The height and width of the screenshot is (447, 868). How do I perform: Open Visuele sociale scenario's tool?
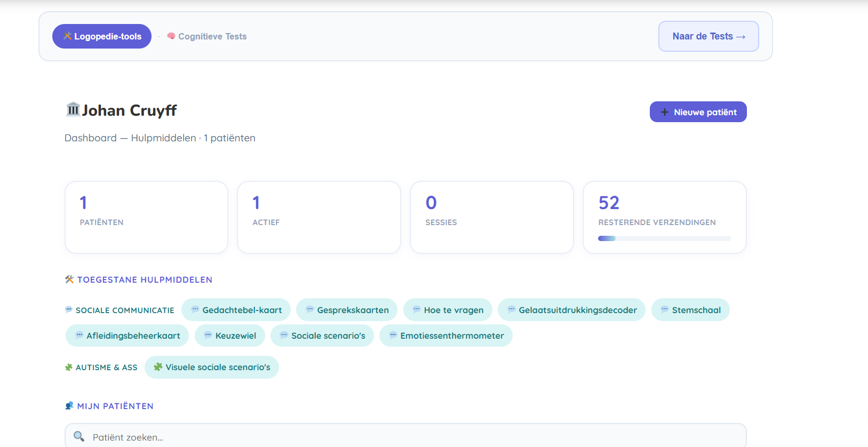[x=212, y=367]
